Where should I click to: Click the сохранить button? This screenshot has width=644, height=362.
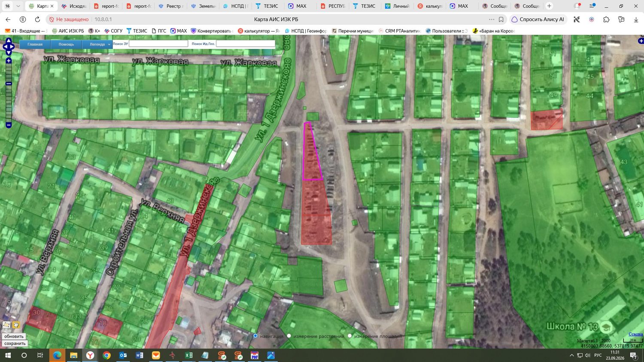pos(15,344)
